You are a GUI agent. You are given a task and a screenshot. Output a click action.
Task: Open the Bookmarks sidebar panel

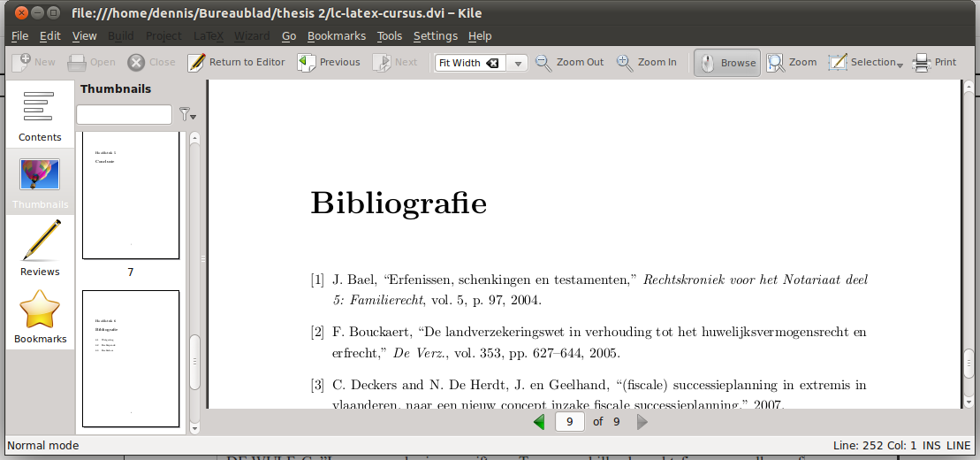40,316
